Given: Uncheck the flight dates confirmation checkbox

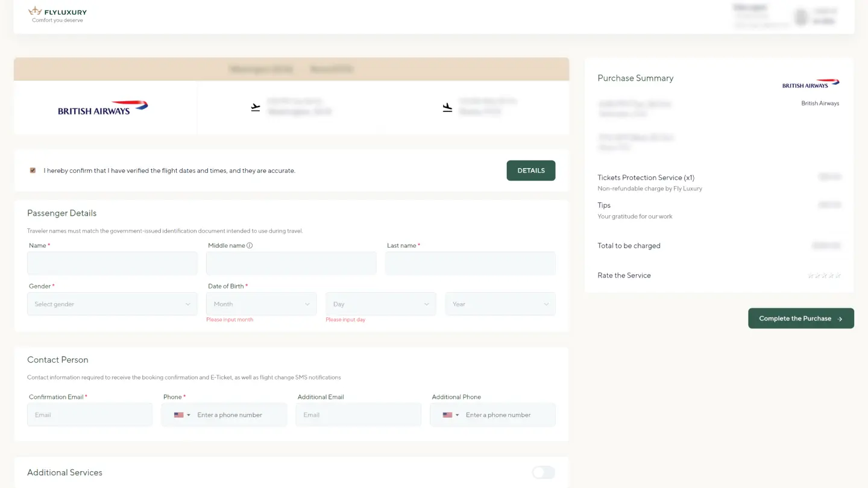Looking at the screenshot, I should pyautogui.click(x=33, y=170).
